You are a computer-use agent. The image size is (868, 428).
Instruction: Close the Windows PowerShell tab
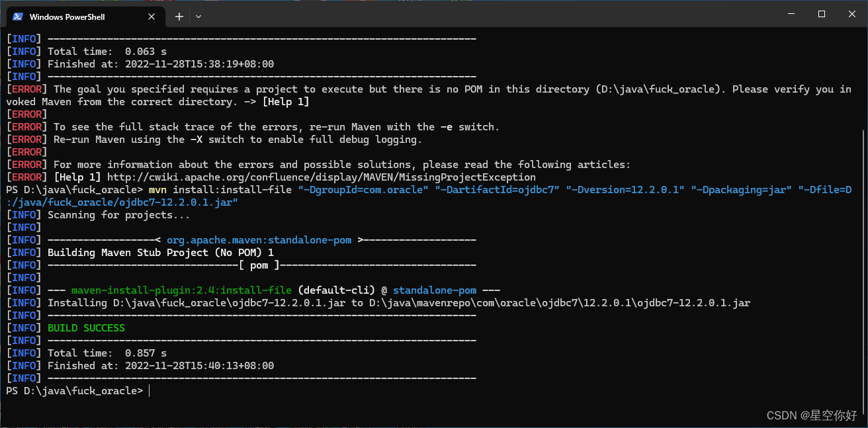point(153,17)
